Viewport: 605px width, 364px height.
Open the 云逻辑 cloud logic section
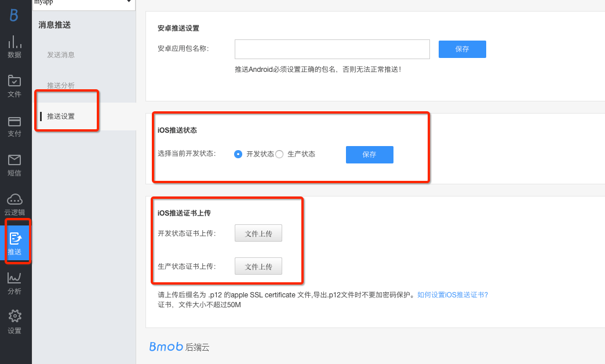coord(14,204)
